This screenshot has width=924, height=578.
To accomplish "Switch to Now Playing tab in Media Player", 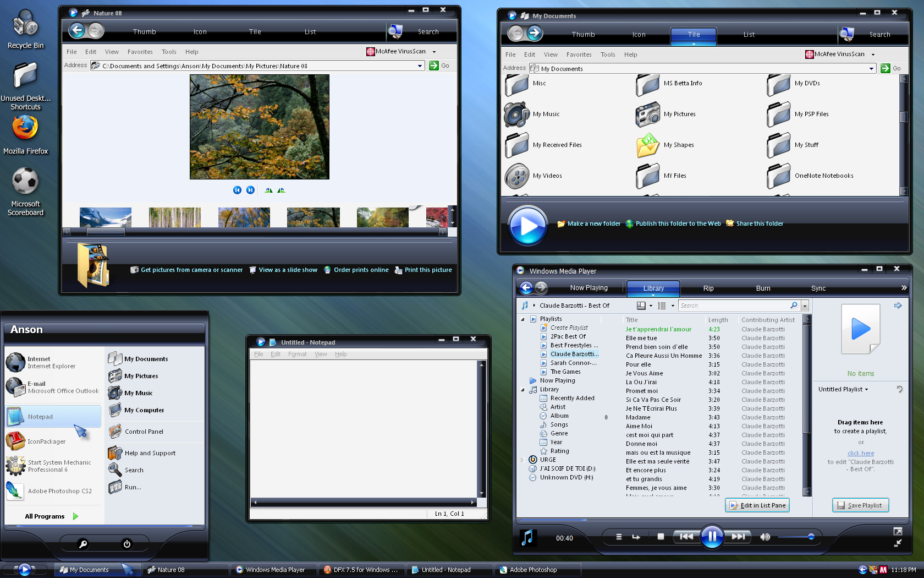I will 588,288.
